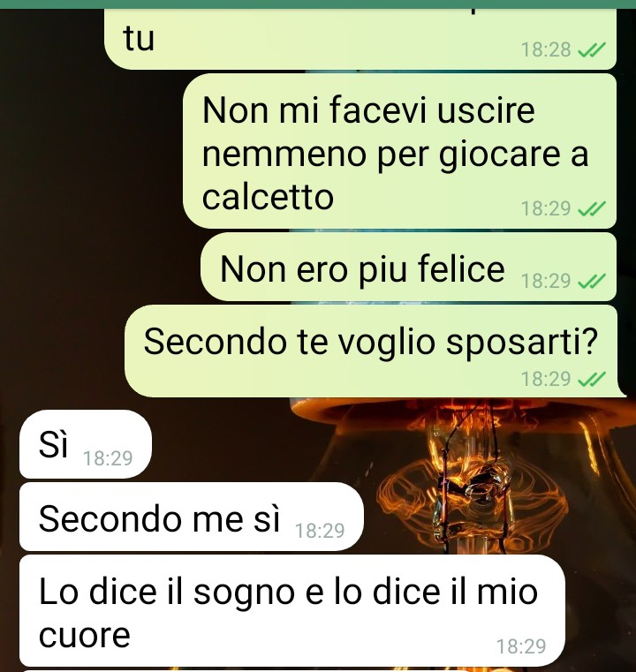Tap read ticks on 'Non ero piu felice'
This screenshot has width=636, height=672.
592,281
